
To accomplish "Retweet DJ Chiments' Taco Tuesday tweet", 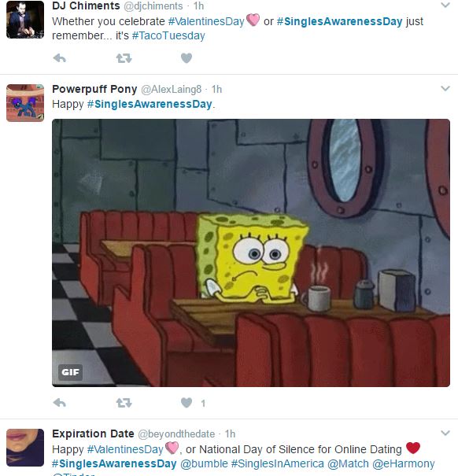I will click(x=124, y=58).
